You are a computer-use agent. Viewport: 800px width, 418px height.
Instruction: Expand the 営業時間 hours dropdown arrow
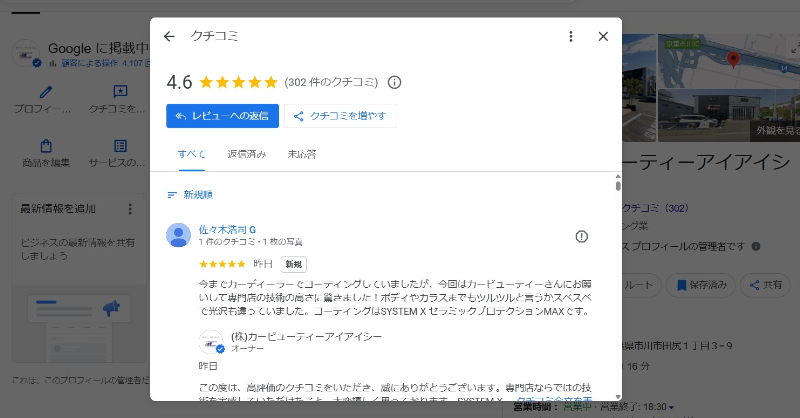(671, 407)
